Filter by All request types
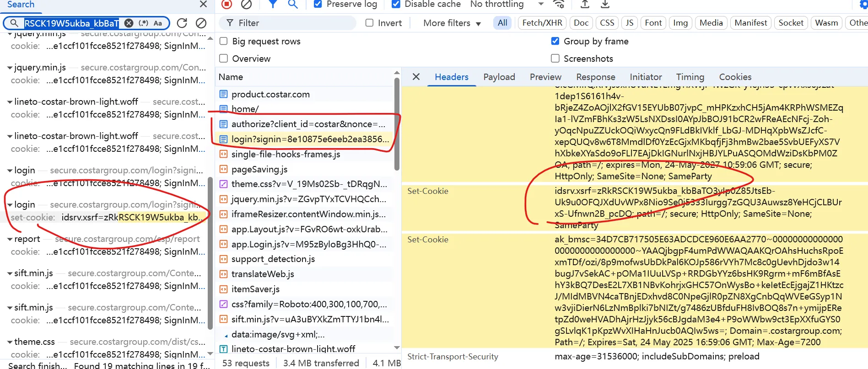This screenshot has width=868, height=369. tap(502, 23)
